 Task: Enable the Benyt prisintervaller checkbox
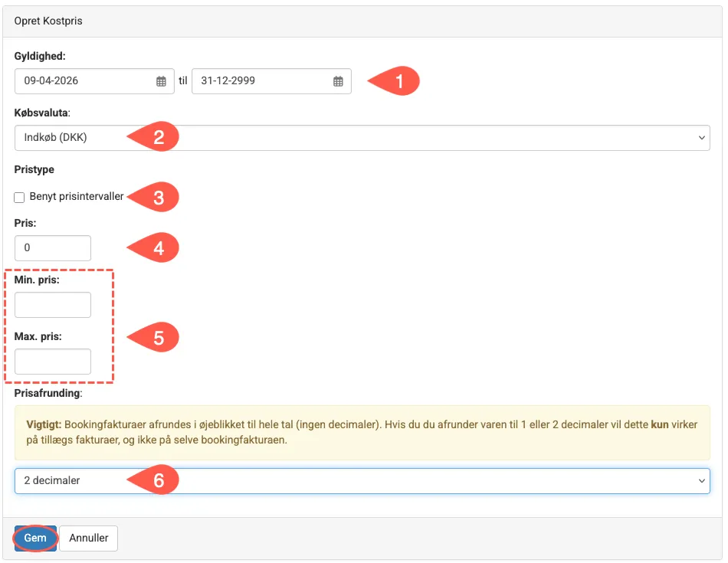pos(20,198)
